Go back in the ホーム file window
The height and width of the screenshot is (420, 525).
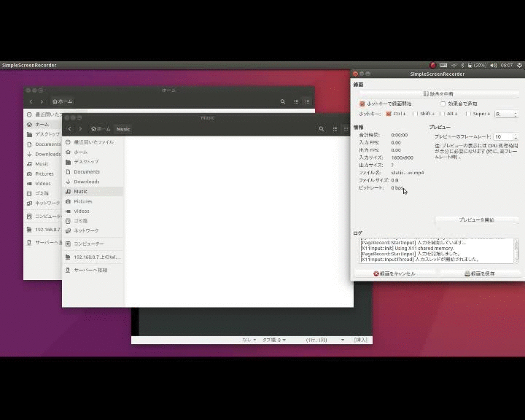click(x=31, y=101)
